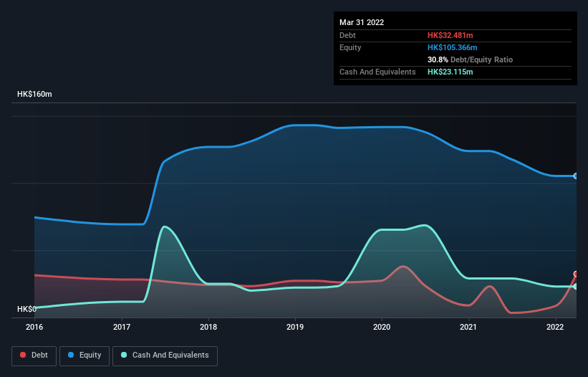Click the 2022 x-axis label
Screen dimensions: 588x377
point(555,327)
